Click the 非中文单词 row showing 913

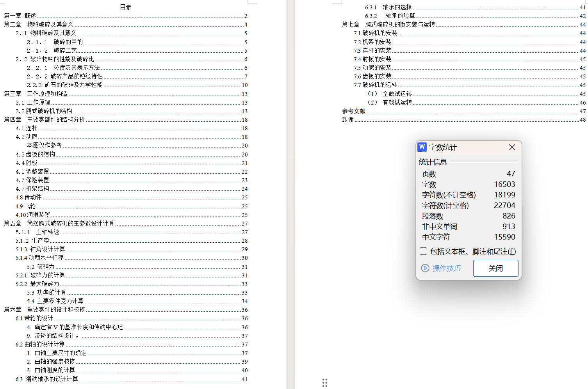pyautogui.click(x=469, y=226)
